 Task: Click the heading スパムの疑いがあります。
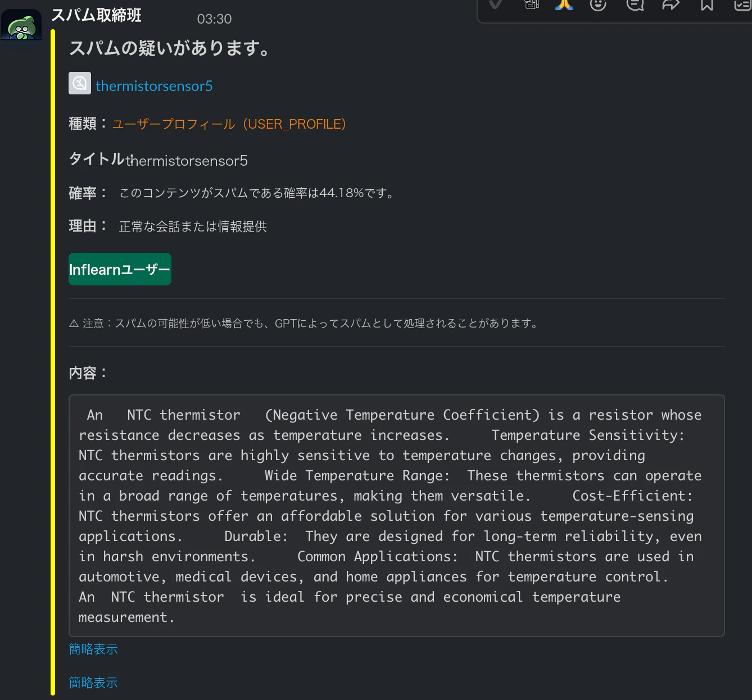(x=170, y=48)
